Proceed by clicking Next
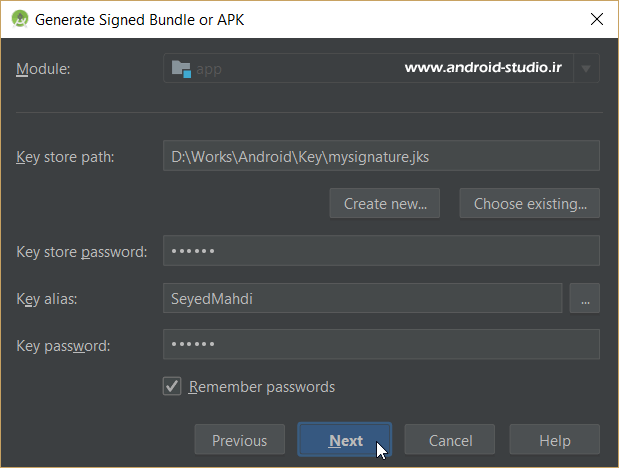This screenshot has width=619, height=468. coord(345,440)
